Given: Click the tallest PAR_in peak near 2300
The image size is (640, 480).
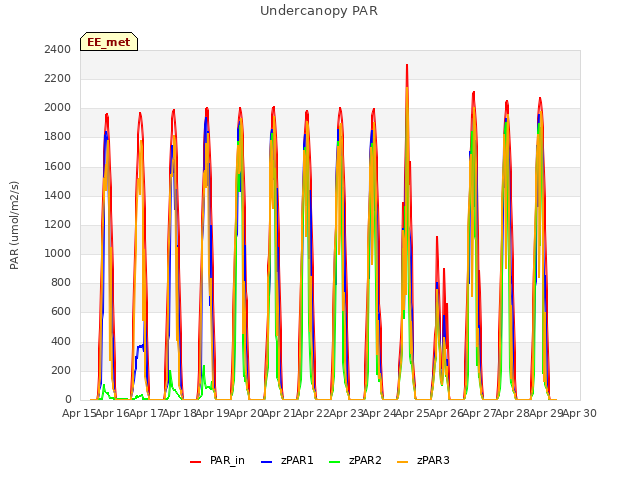Looking at the screenshot, I should pyautogui.click(x=407, y=65).
